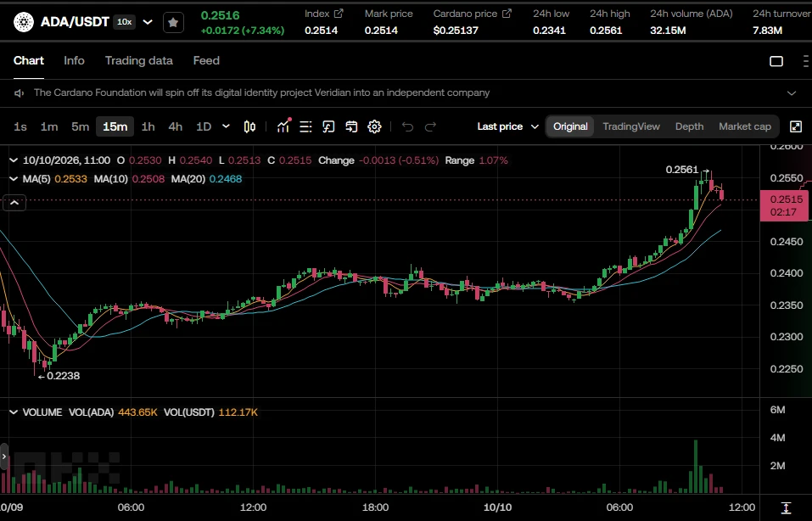812x521 pixels.
Task: Open the Index external link icon
Action: click(339, 14)
